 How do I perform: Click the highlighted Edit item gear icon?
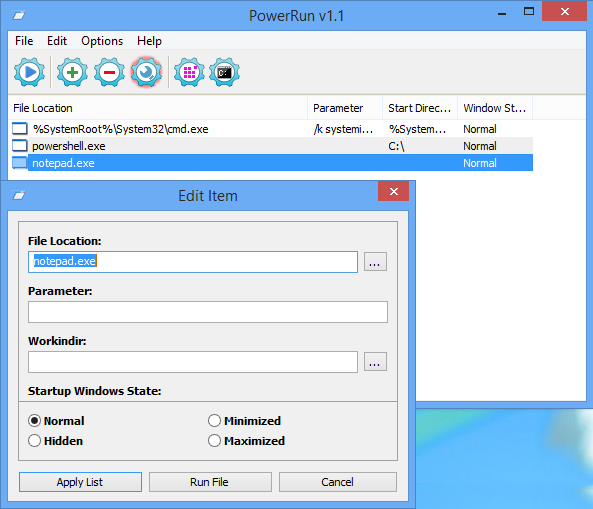[x=146, y=72]
